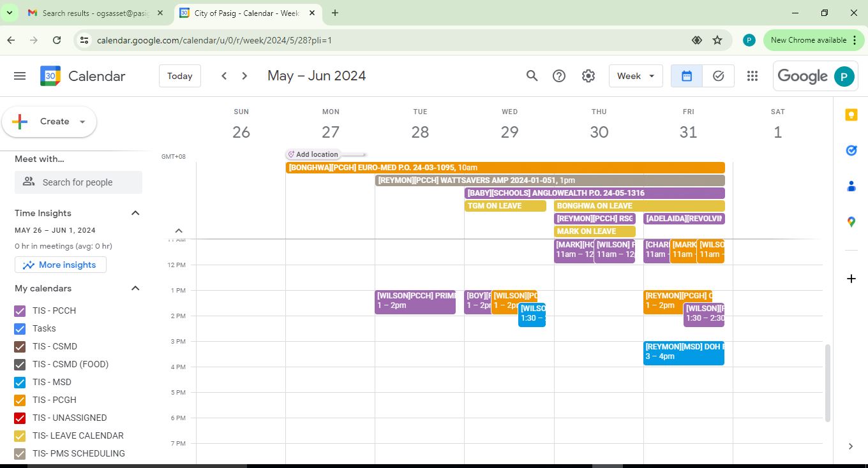Open calendar search magnifier

532,76
